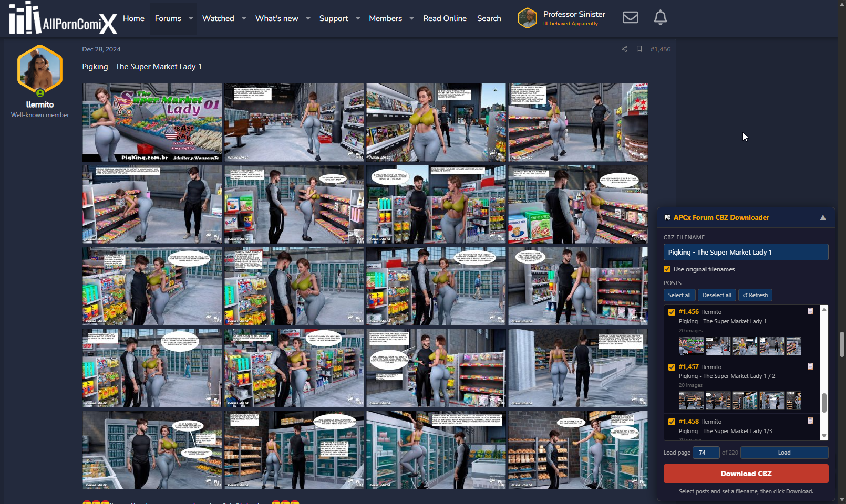Open the alerts bell icon
846x504 pixels.
[661, 18]
